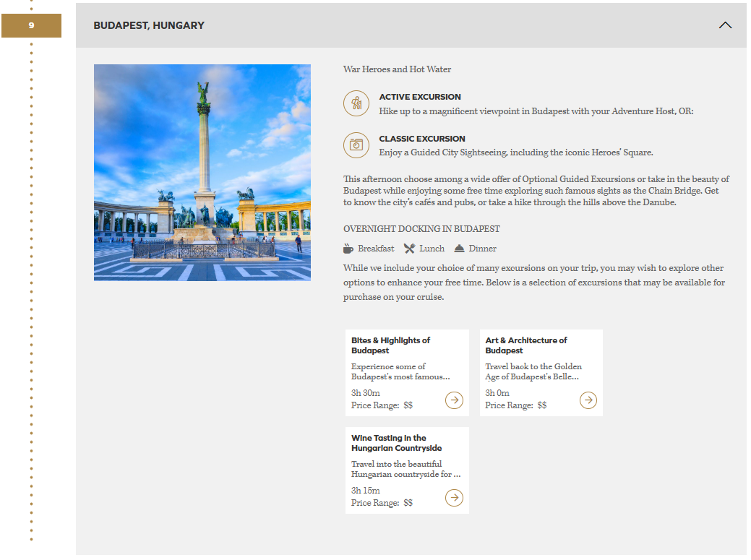
Task: Click the Bites & Highlights of Budapest title
Action: tap(390, 345)
